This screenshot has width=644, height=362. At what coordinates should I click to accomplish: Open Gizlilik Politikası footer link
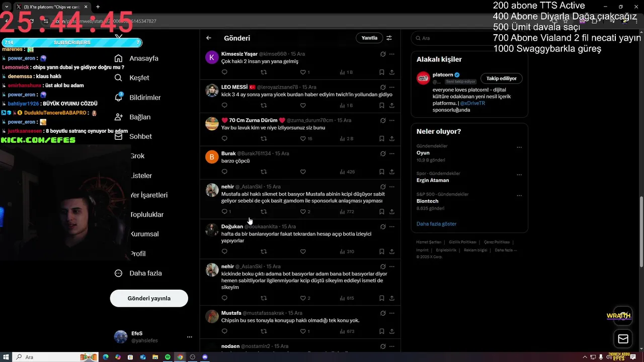[462, 242]
